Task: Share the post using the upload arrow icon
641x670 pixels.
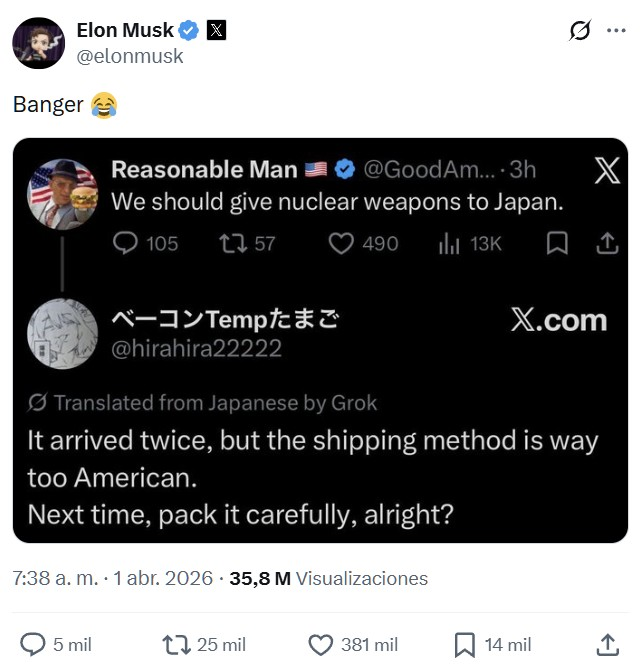Action: tap(607, 645)
